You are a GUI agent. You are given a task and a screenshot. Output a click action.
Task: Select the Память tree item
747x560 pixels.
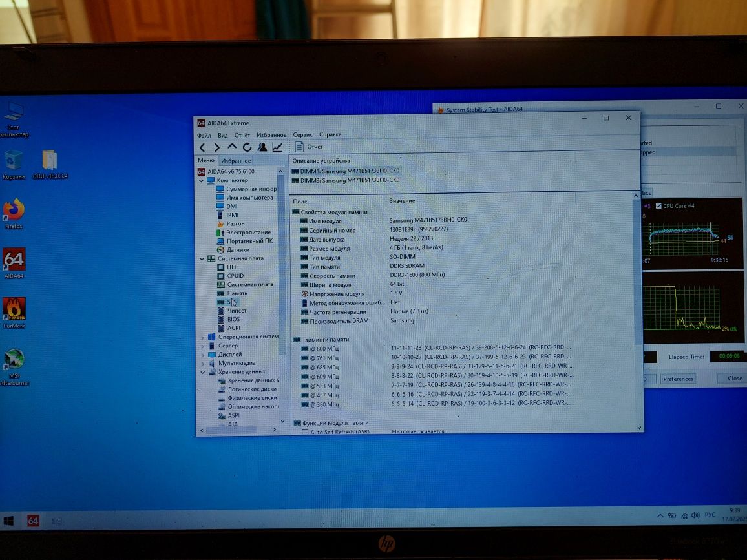[x=233, y=293]
